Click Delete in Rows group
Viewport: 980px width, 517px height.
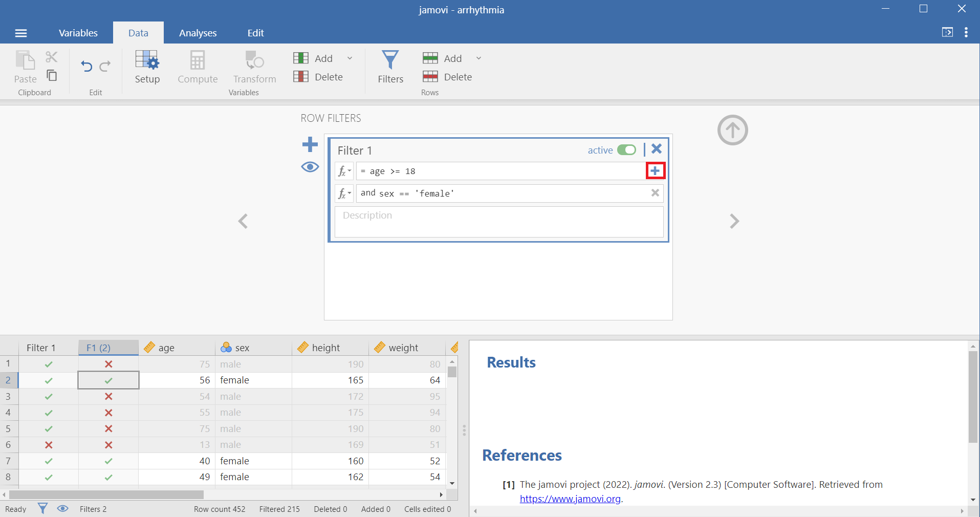click(448, 77)
